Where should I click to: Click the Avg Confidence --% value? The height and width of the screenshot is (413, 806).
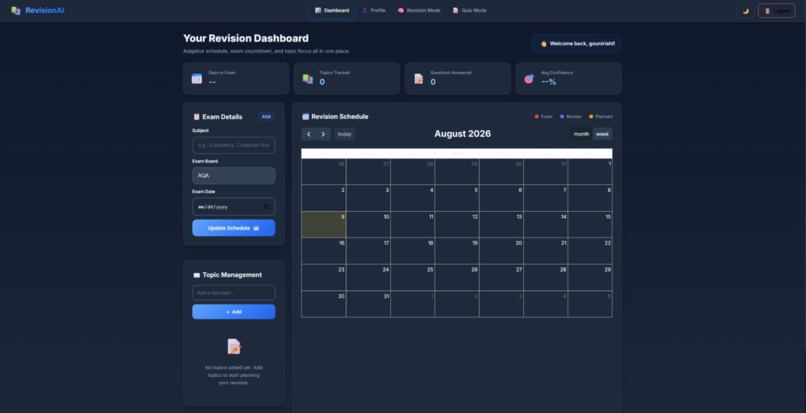coord(548,82)
